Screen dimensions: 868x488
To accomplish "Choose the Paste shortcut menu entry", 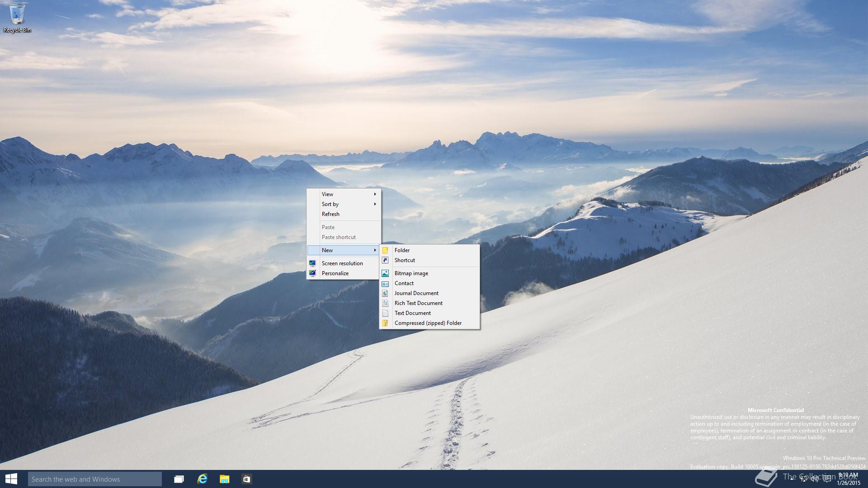I will [x=344, y=237].
